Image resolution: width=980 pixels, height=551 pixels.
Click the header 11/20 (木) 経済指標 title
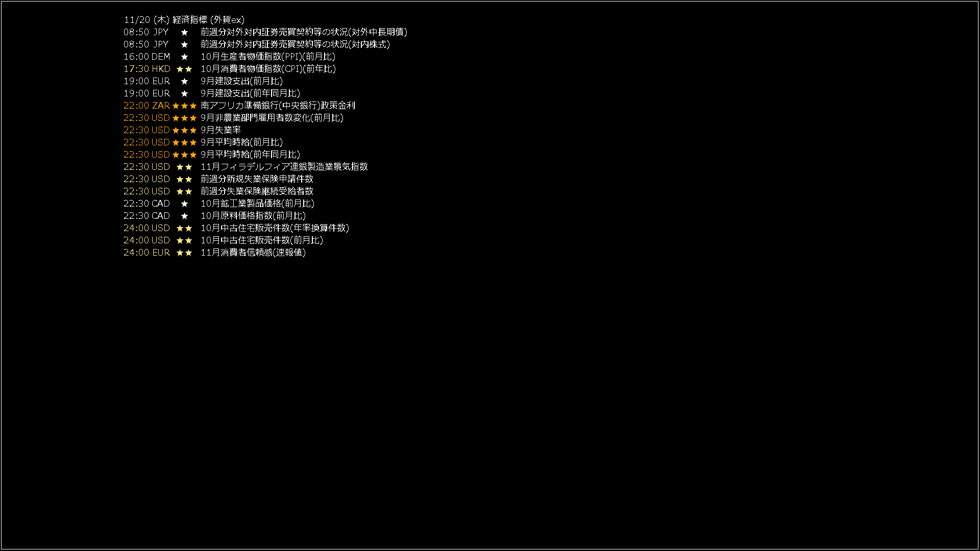(x=184, y=20)
